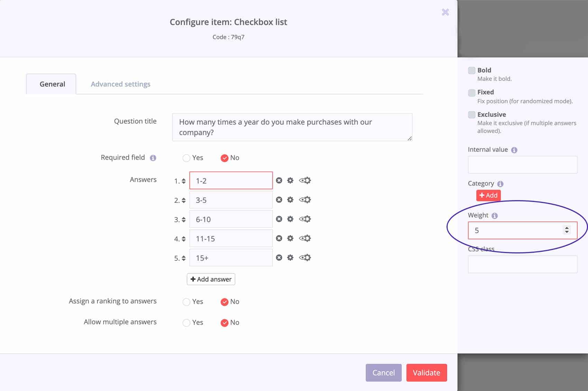The height and width of the screenshot is (391, 588).
Task: Edit the Question title text box
Action: click(x=292, y=127)
